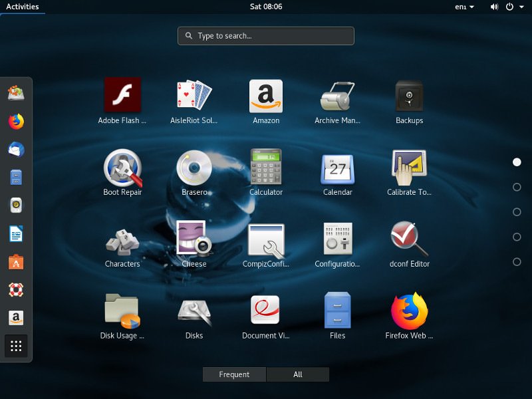This screenshot has height=399, width=532.
Task: Switch to the fifth app page indicator
Action: click(517, 262)
